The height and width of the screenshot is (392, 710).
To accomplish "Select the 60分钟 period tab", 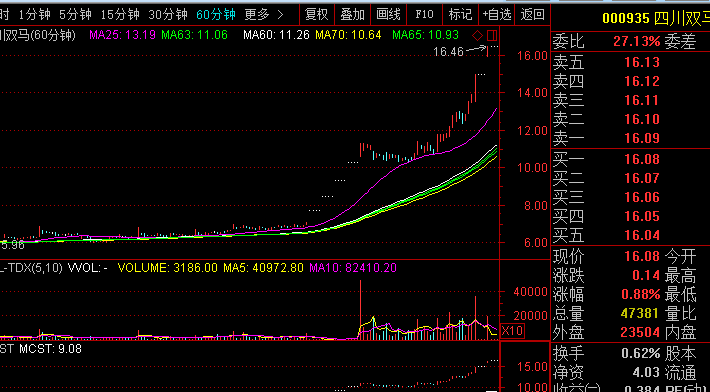I will point(216,15).
